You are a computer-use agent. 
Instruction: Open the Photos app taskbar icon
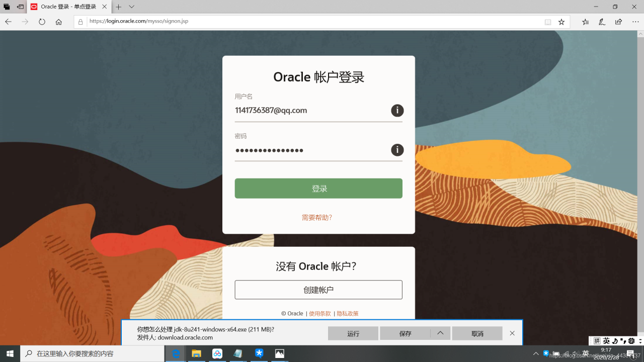280,353
